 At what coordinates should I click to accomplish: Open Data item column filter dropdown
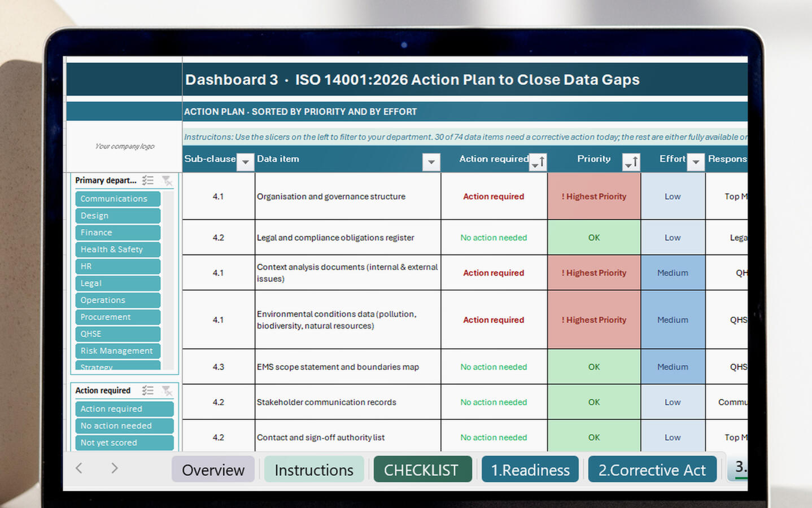[x=431, y=162]
